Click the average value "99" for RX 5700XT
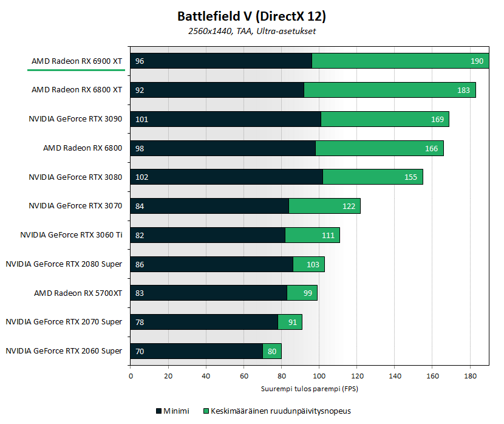 pyautogui.click(x=308, y=293)
